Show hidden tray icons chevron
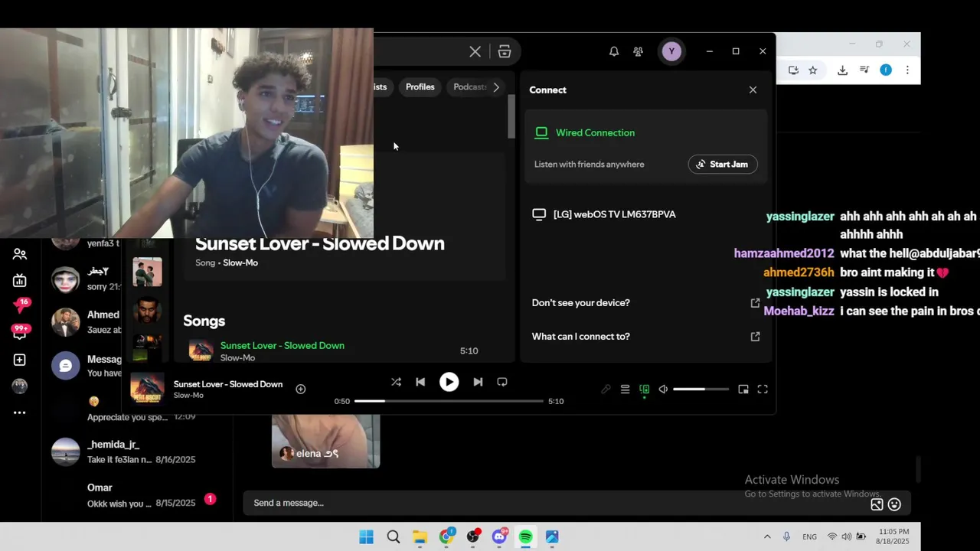The image size is (980, 551). click(x=767, y=537)
